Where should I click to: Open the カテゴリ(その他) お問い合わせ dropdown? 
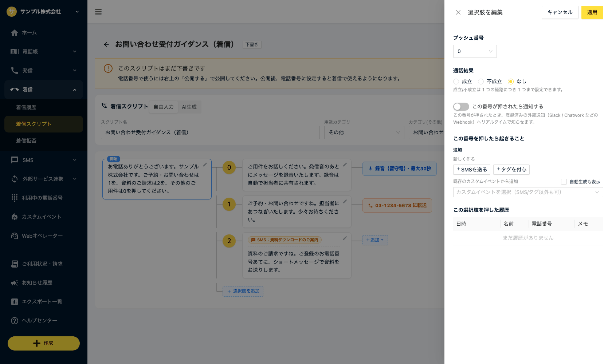tap(427, 132)
